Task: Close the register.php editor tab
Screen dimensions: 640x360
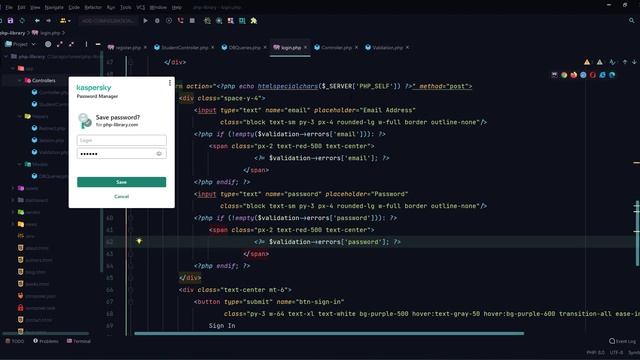Action: pos(145,47)
